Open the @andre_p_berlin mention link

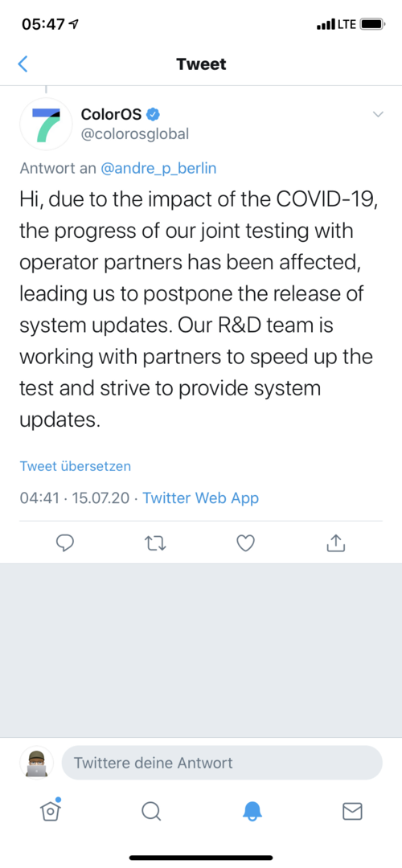[158, 168]
